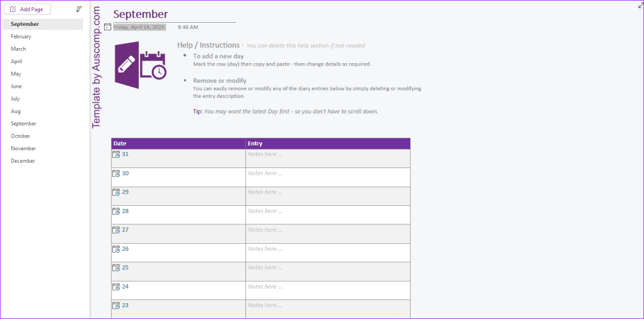Click date number 29 in table
The width and height of the screenshot is (644, 319).
tap(126, 192)
